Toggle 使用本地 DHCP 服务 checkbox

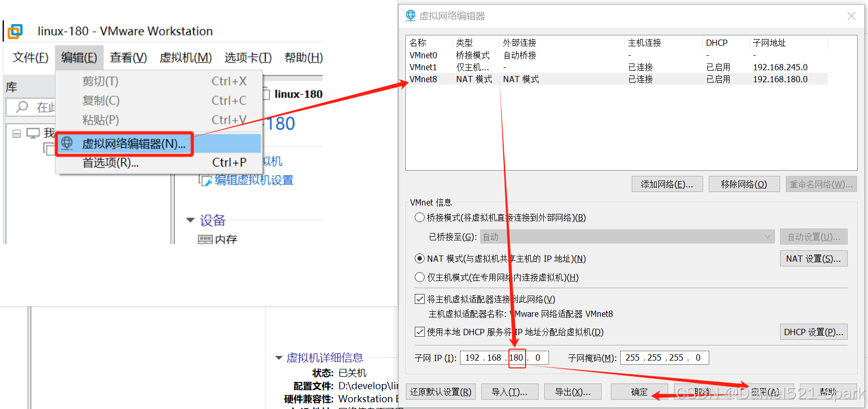pyautogui.click(x=419, y=332)
